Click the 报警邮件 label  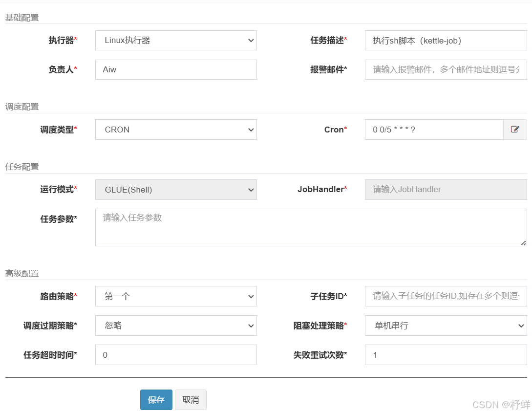coord(329,69)
